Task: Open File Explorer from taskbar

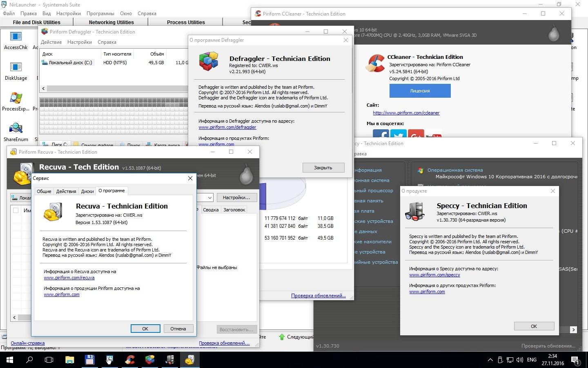Action: pos(69,360)
